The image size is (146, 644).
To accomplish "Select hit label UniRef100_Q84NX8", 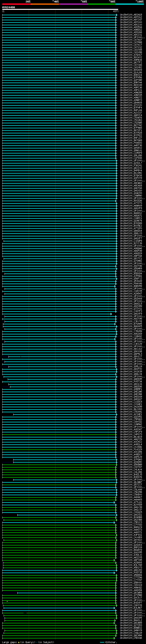I will coord(131,103).
